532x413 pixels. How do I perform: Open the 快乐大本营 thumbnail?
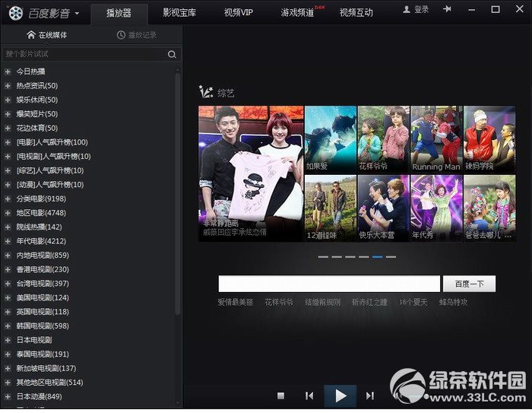[383, 208]
